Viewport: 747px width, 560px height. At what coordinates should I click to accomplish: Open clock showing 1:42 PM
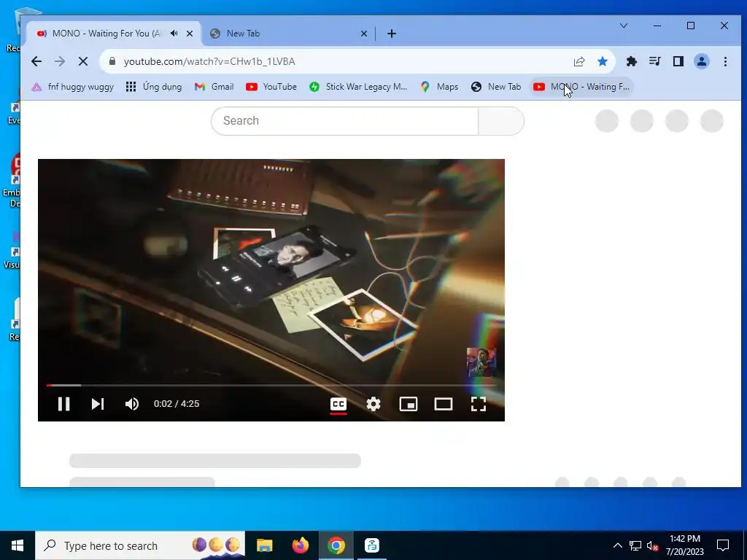[684, 545]
